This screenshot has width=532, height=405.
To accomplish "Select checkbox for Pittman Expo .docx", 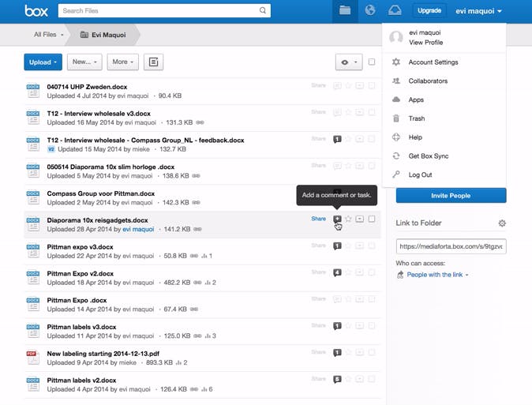I will click(372, 299).
